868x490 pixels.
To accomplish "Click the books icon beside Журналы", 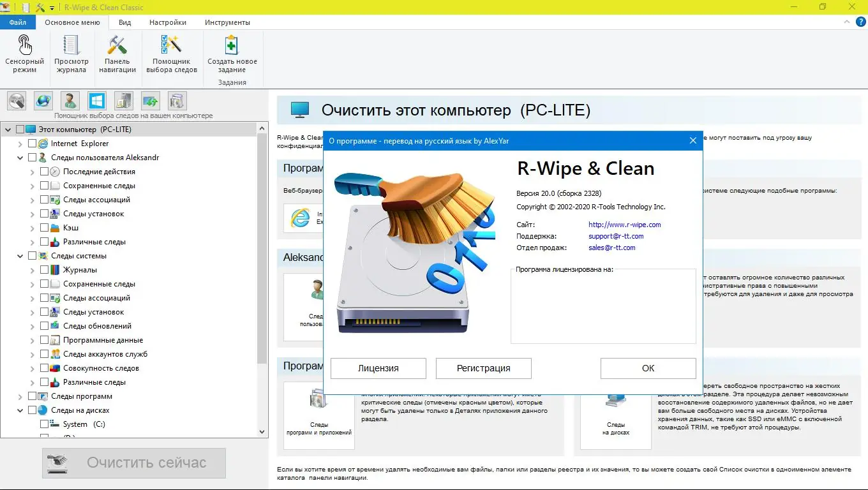I will [55, 270].
